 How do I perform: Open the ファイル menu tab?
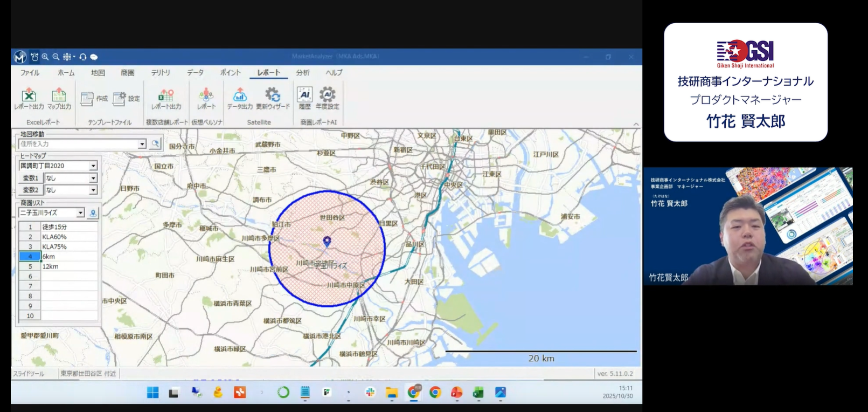pyautogui.click(x=30, y=73)
